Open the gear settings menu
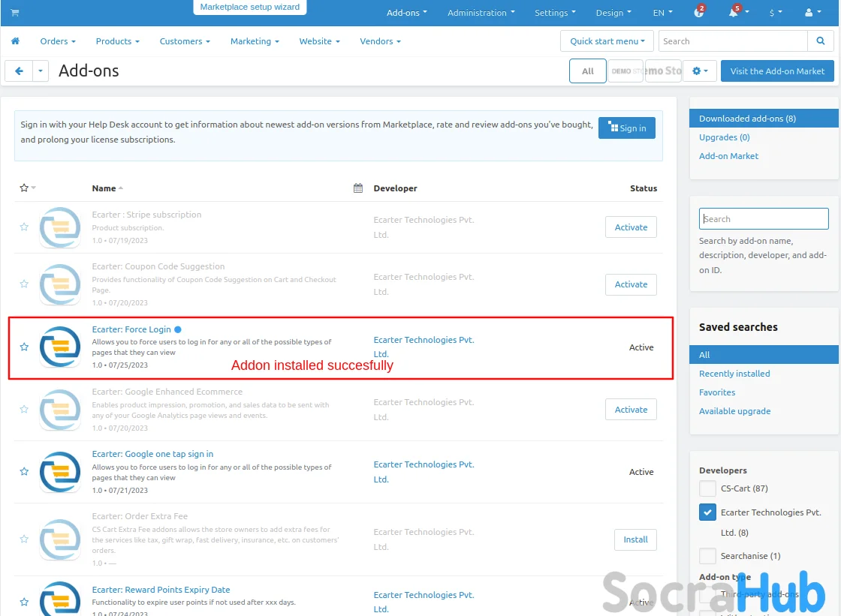The image size is (841, 616). (700, 71)
